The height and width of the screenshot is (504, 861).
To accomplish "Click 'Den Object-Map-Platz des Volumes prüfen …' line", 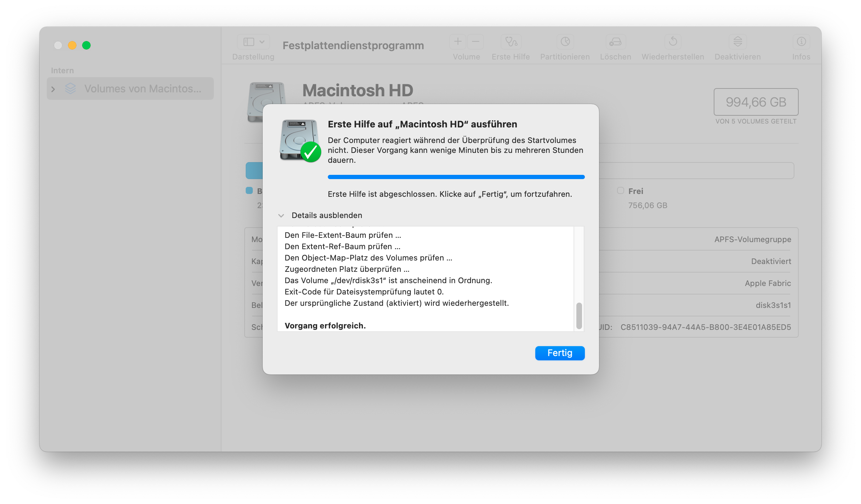I will pyautogui.click(x=368, y=258).
